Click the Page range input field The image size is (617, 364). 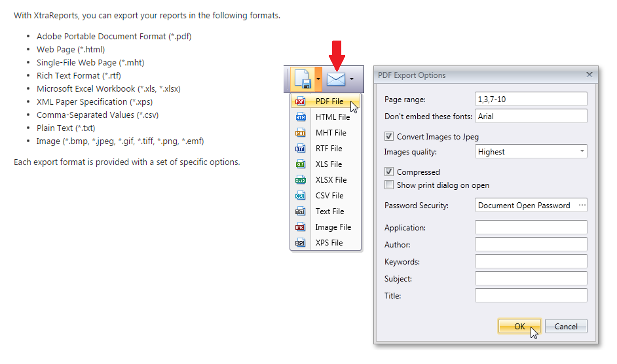(531, 99)
